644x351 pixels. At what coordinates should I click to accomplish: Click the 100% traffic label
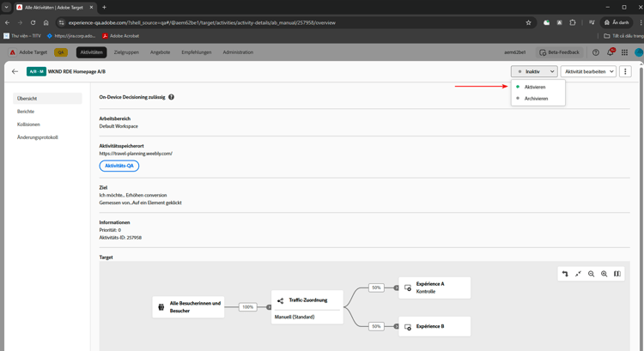(247, 307)
